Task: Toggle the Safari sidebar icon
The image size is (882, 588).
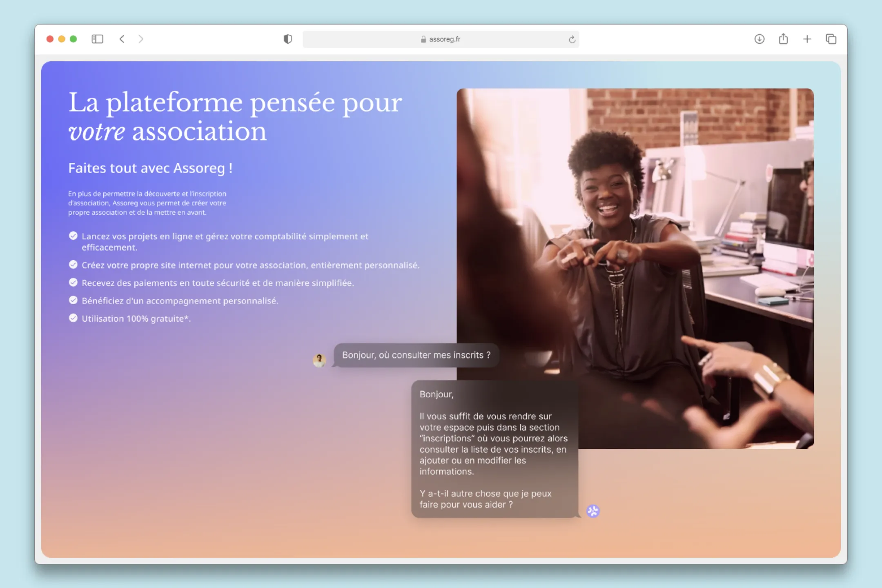Action: [97, 39]
